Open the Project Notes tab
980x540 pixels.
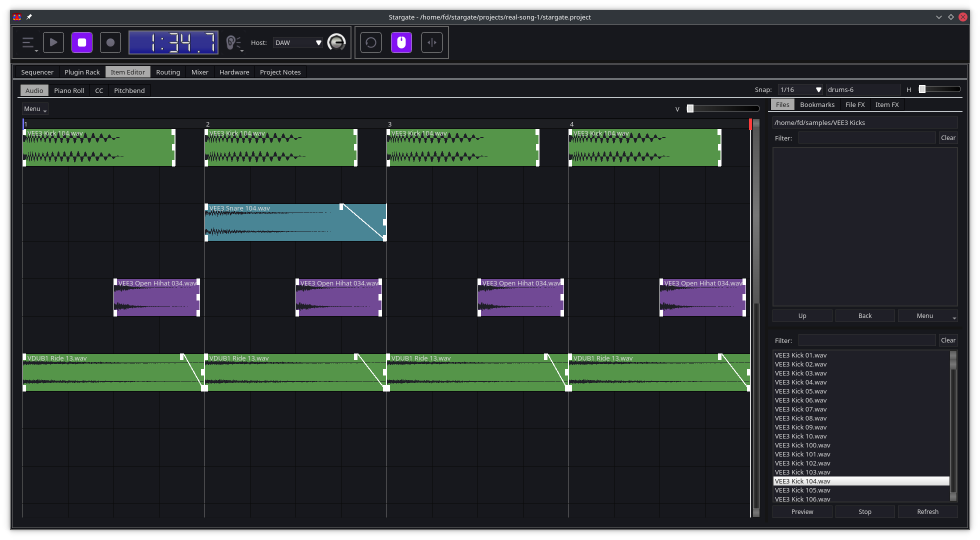(280, 72)
